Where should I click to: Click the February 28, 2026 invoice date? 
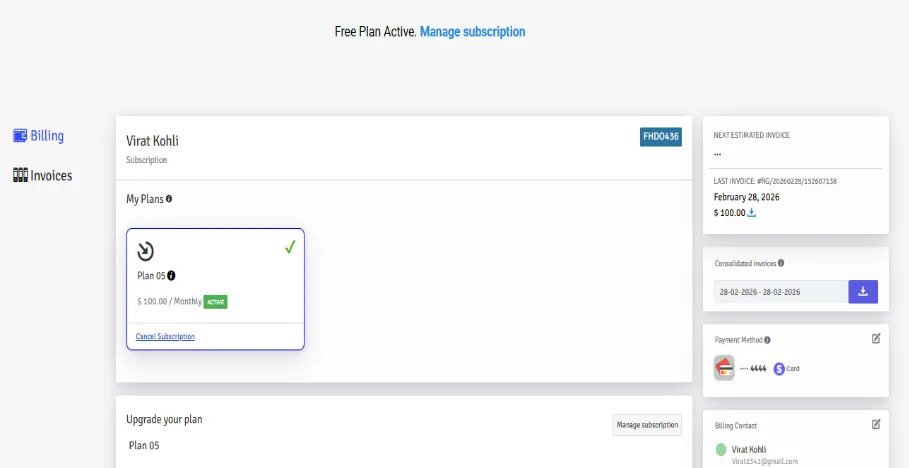click(747, 197)
